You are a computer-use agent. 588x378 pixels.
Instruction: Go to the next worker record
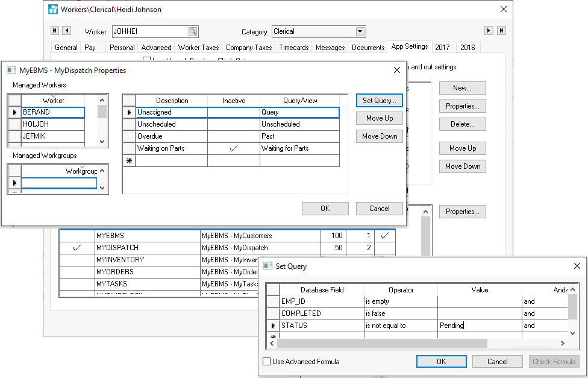[x=489, y=31]
